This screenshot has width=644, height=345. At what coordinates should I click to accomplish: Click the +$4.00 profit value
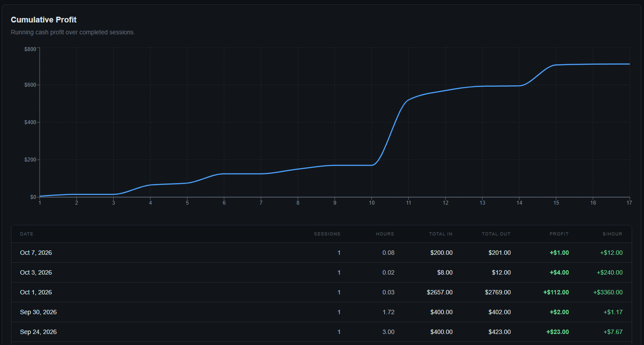(559, 272)
